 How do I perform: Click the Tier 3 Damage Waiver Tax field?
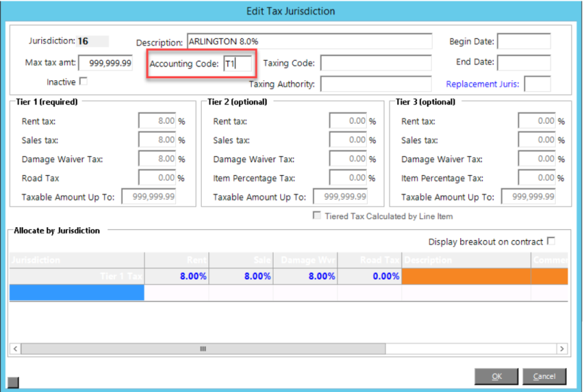[x=537, y=158]
